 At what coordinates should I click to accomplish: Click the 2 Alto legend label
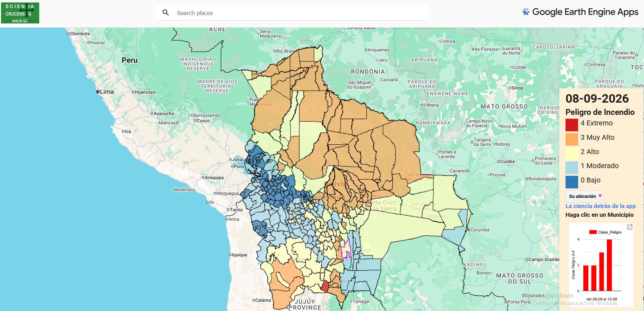[x=590, y=152]
